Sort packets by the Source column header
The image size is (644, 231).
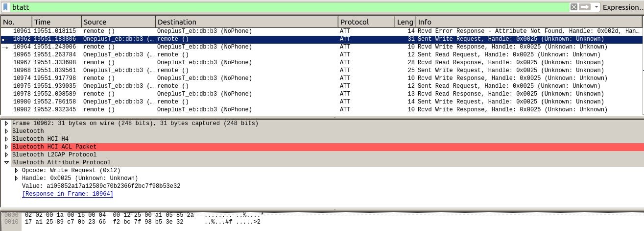119,22
